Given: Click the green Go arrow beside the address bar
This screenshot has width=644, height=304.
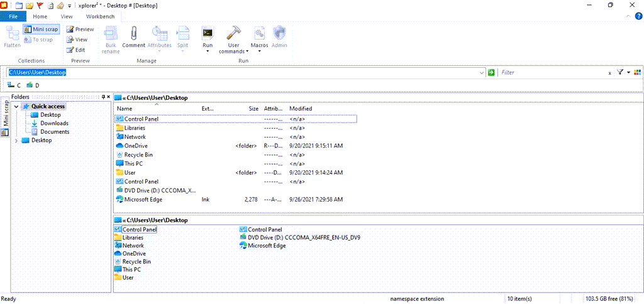Looking at the screenshot, I should click(x=491, y=72).
